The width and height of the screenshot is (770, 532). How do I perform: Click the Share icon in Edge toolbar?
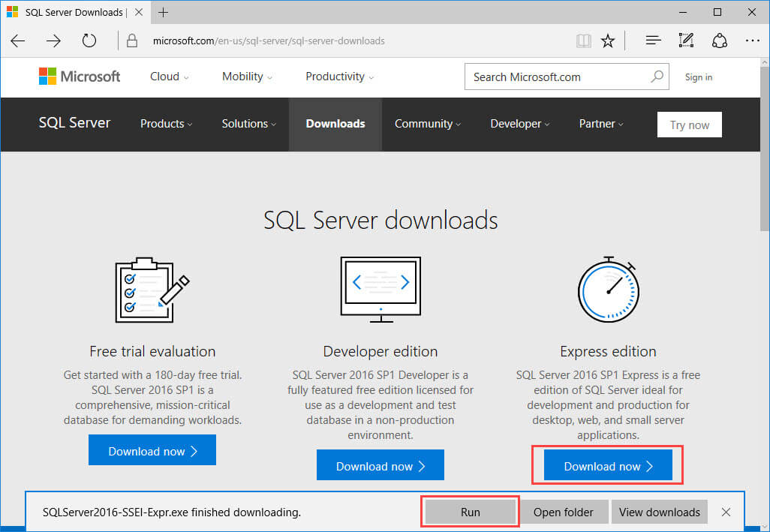pos(720,41)
